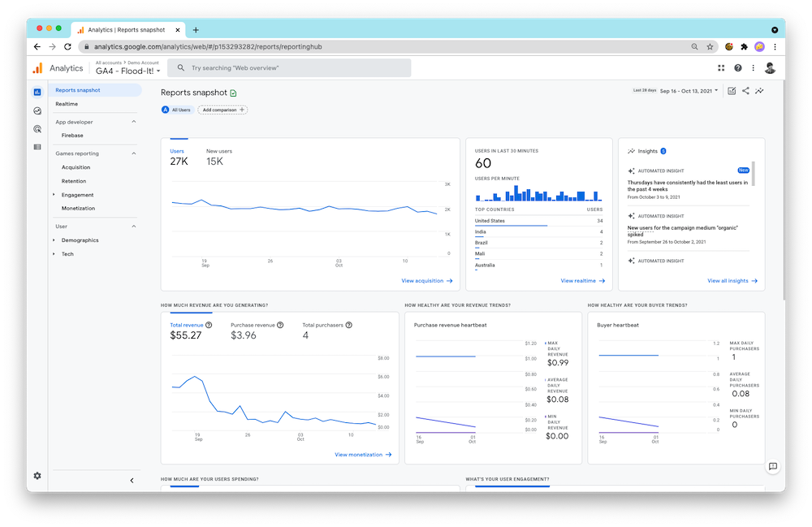Click the View realtime link
This screenshot has width=812, height=527.
click(581, 280)
